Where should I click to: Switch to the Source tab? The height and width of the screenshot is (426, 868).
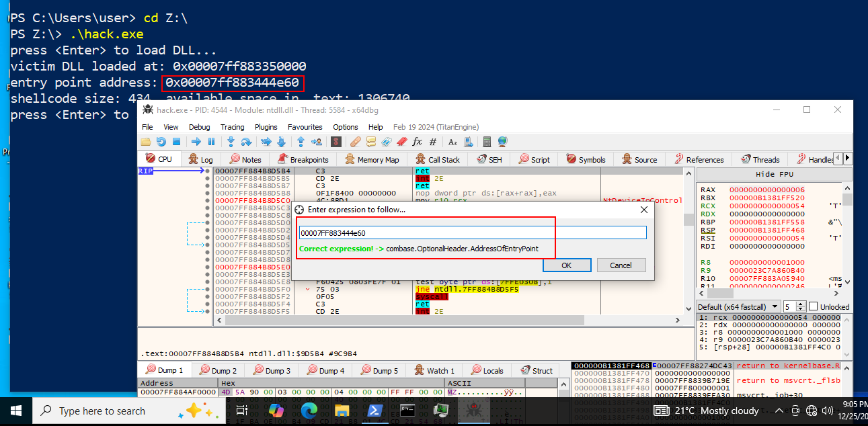[x=639, y=159]
